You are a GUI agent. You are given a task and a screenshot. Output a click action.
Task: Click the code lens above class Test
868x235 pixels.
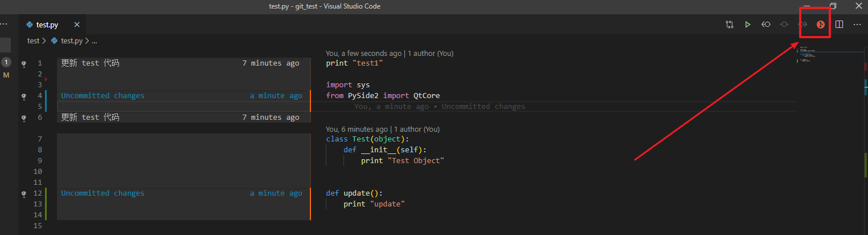click(383, 129)
